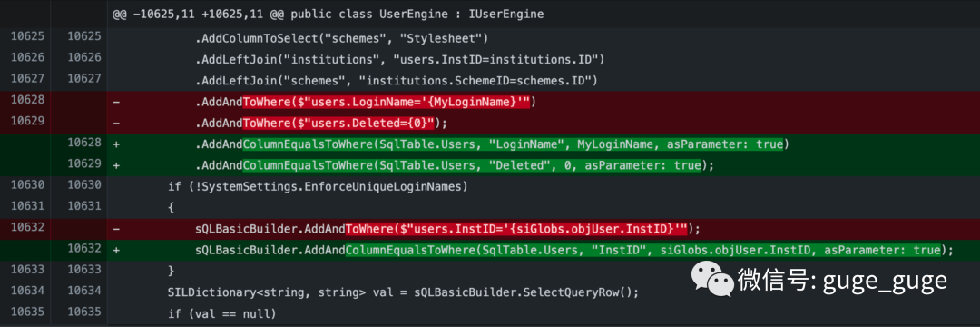
Task: Click the removed users.InstID highlighted code
Action: (516, 230)
